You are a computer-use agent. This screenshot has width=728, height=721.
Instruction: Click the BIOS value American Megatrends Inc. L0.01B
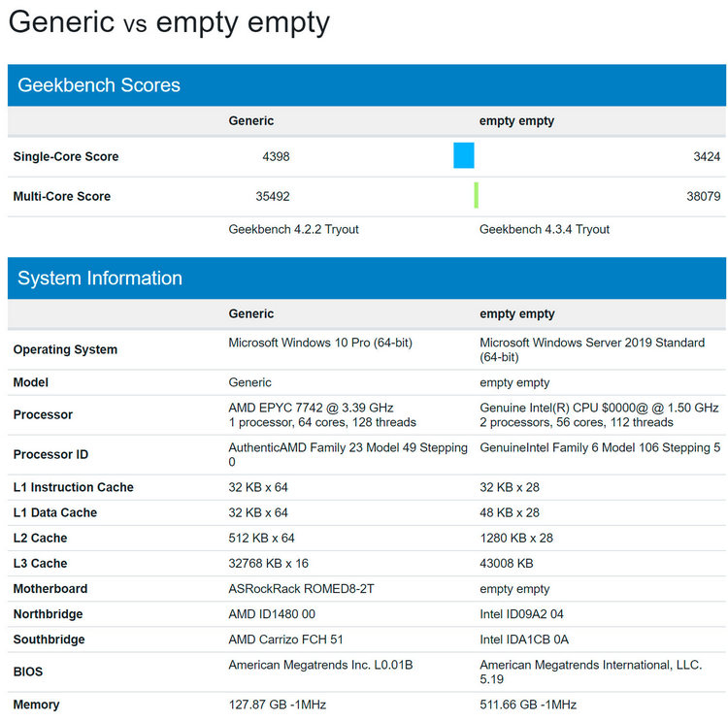[x=320, y=665]
